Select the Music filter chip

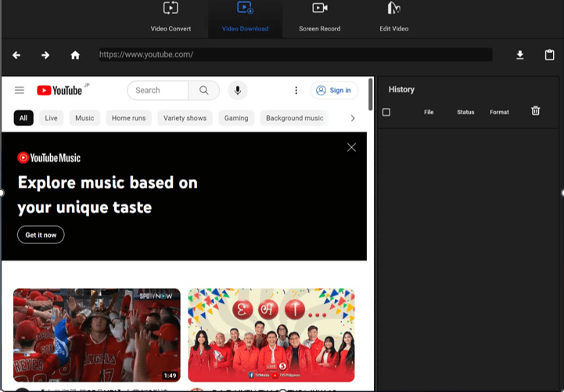coord(84,118)
